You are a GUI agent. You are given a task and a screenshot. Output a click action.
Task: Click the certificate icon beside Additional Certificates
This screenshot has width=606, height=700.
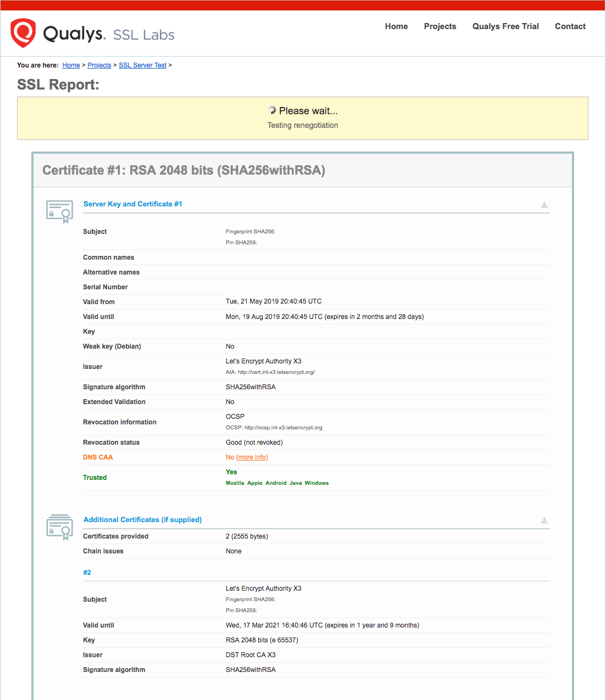(x=59, y=527)
